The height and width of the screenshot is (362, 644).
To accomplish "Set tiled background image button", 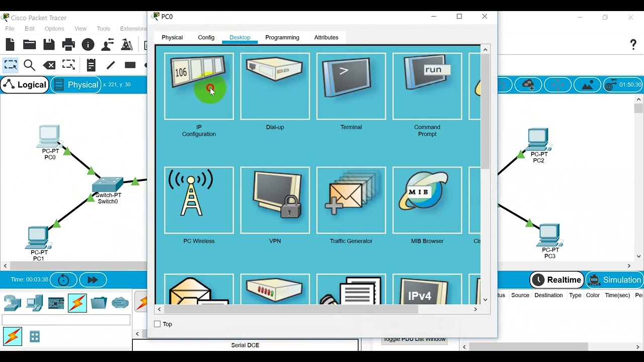I will (588, 84).
